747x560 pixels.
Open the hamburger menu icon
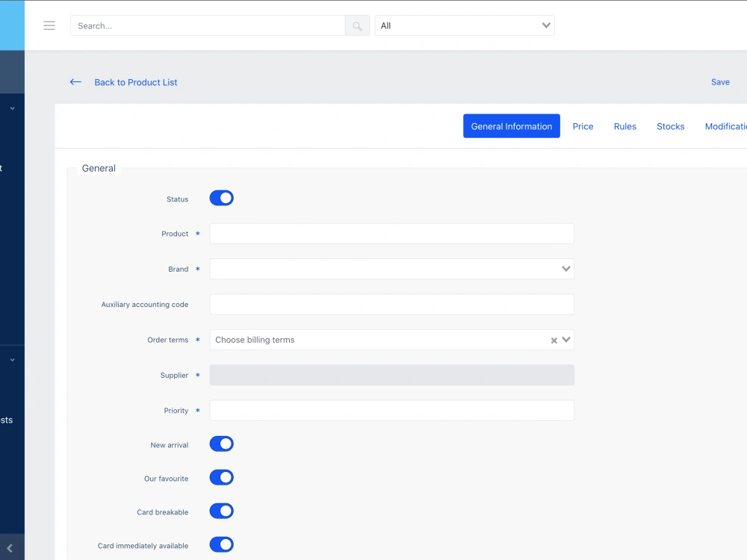coord(49,25)
